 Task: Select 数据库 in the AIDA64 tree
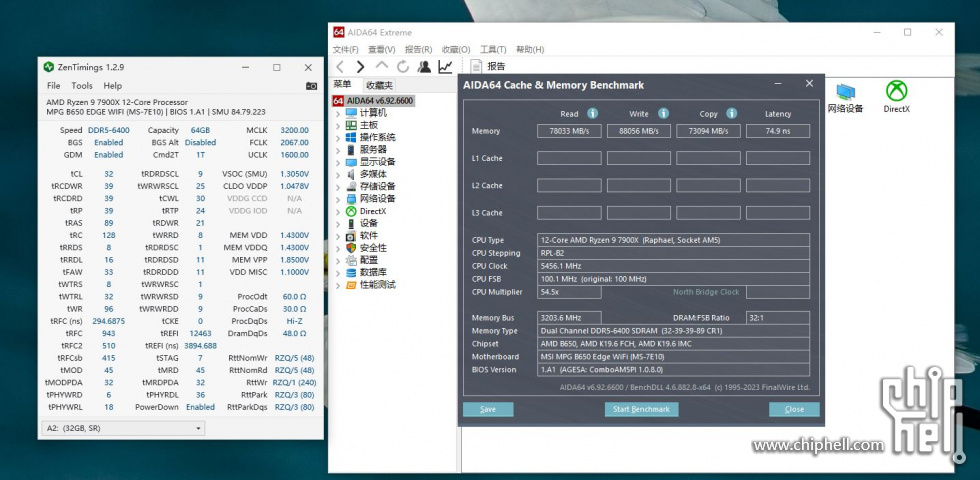(x=373, y=272)
